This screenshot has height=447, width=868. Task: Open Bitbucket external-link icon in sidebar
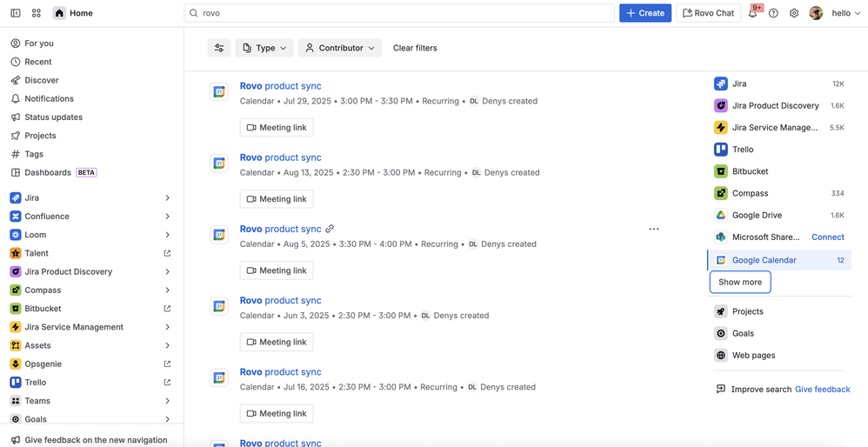[167, 309]
